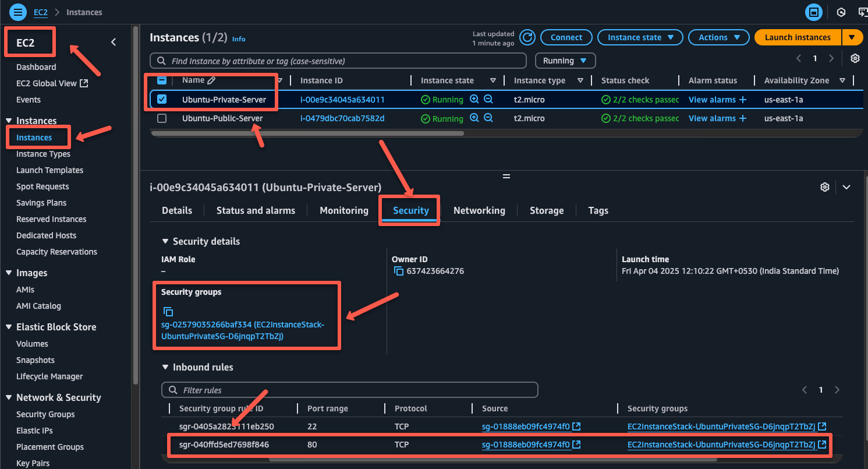Sort by Availability Zone column arrow

(x=842, y=80)
